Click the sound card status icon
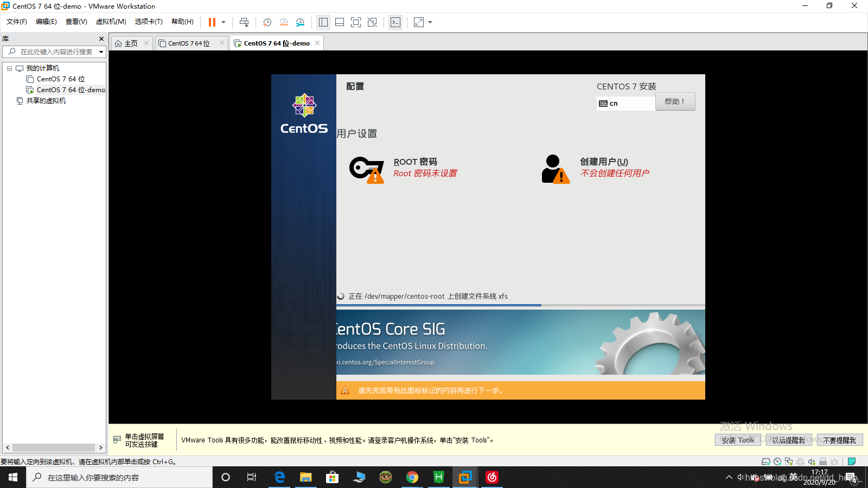The image size is (868, 488). (x=812, y=462)
